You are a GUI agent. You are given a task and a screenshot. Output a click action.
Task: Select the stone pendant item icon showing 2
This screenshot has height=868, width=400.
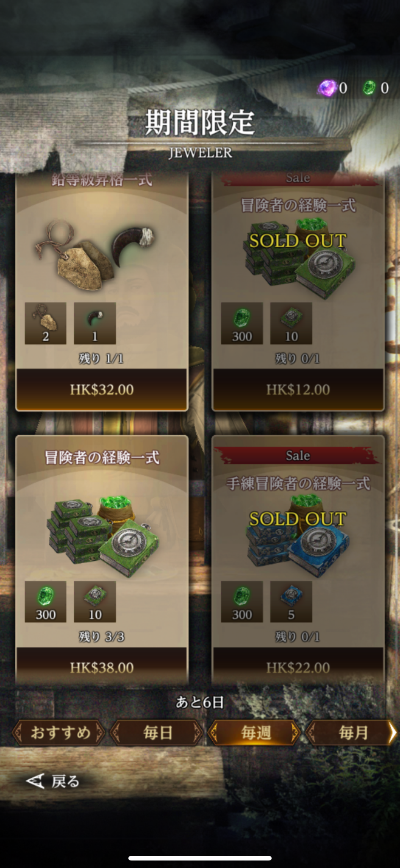[x=45, y=323]
